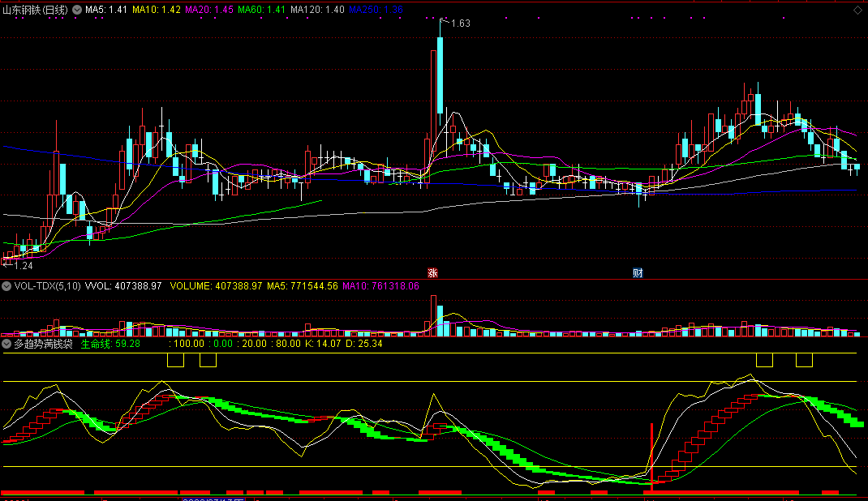
Task: Click the :80.00 indicator value
Action: [x=286, y=344]
